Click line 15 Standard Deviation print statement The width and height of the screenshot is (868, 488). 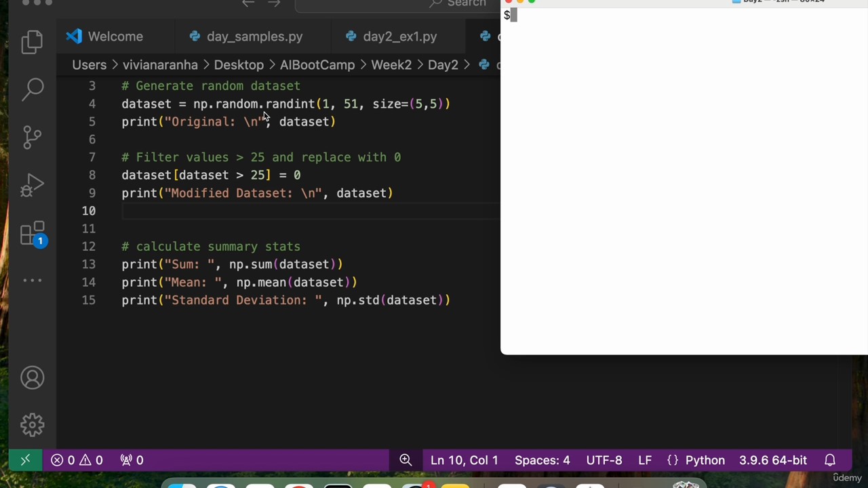(x=285, y=300)
